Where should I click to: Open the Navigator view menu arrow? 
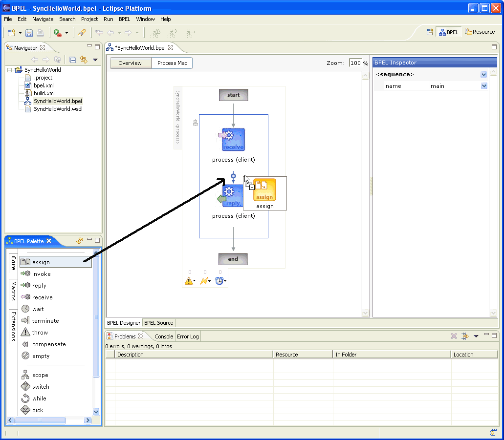point(95,60)
